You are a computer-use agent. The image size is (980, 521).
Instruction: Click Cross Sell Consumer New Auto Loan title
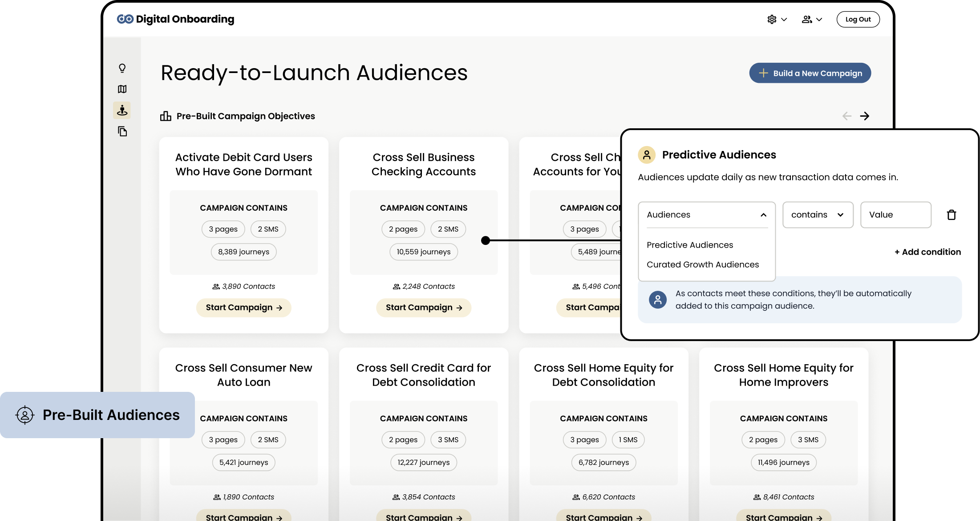click(x=243, y=375)
